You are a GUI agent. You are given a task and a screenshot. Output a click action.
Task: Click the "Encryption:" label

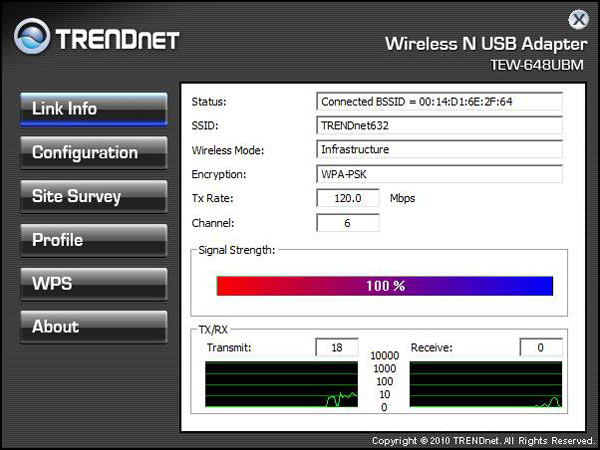point(219,174)
